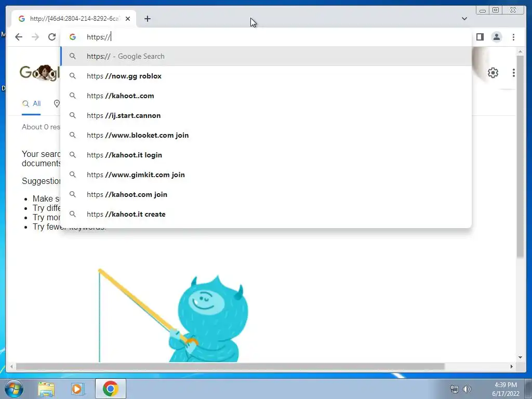
Task: Open the tab search chevron
Action: pos(464,19)
